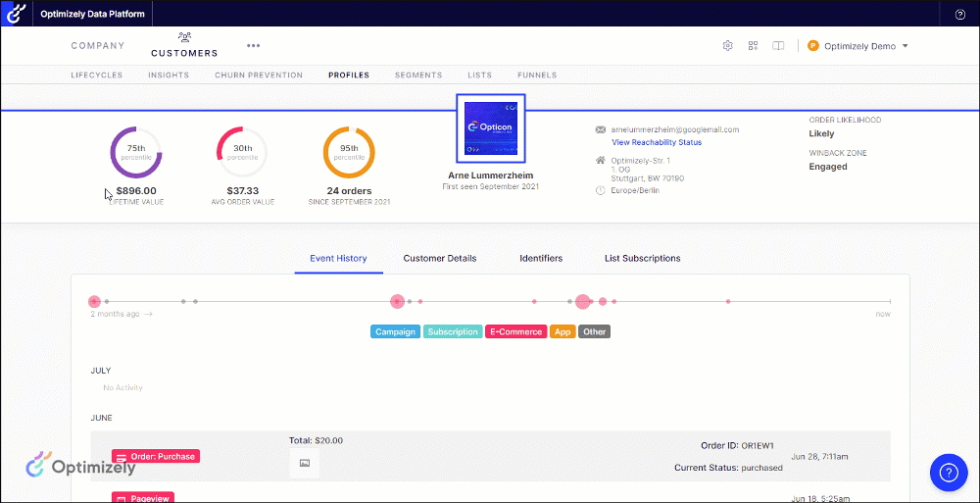Open the app directory grid icon

753,46
